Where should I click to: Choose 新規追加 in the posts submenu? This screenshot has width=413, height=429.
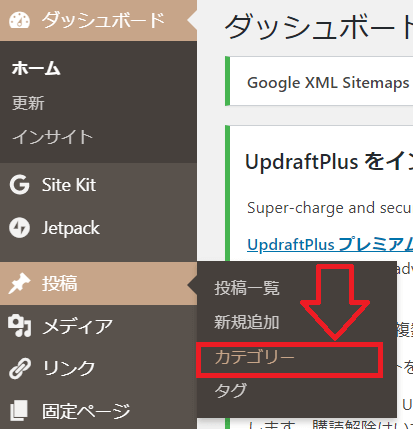[247, 322]
